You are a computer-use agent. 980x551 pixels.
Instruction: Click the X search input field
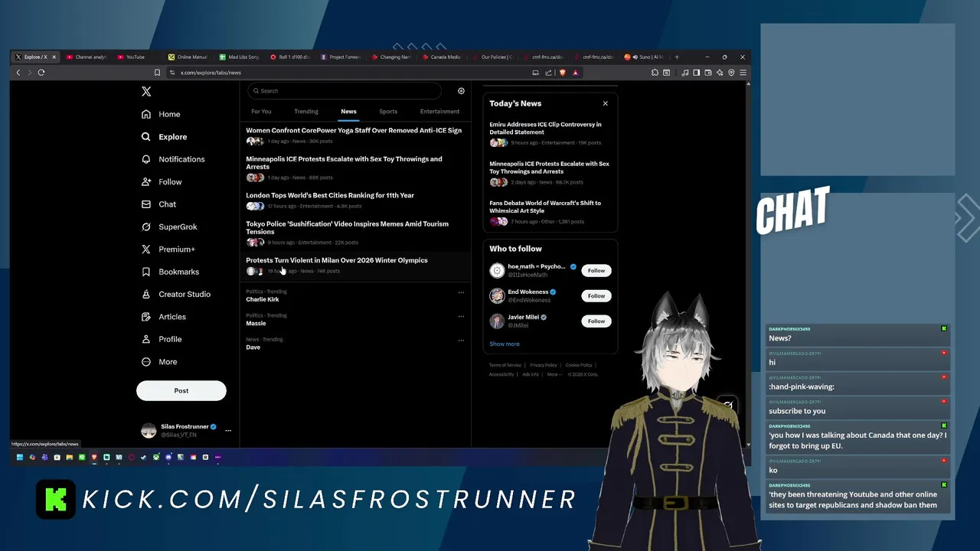(345, 91)
